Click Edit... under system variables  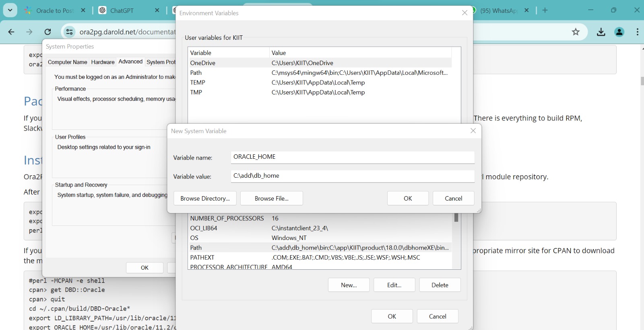(x=394, y=285)
